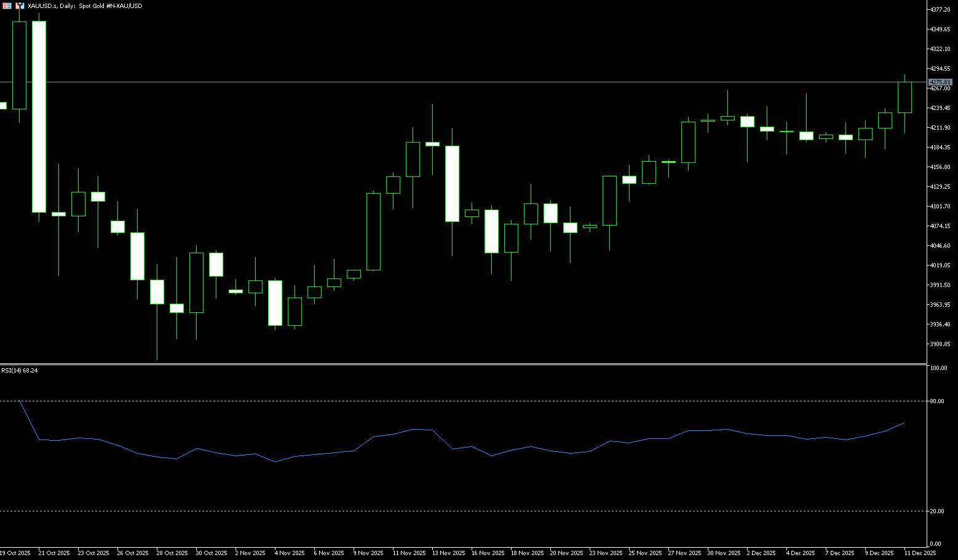Select the 11 Dec 2025 date label

920,553
